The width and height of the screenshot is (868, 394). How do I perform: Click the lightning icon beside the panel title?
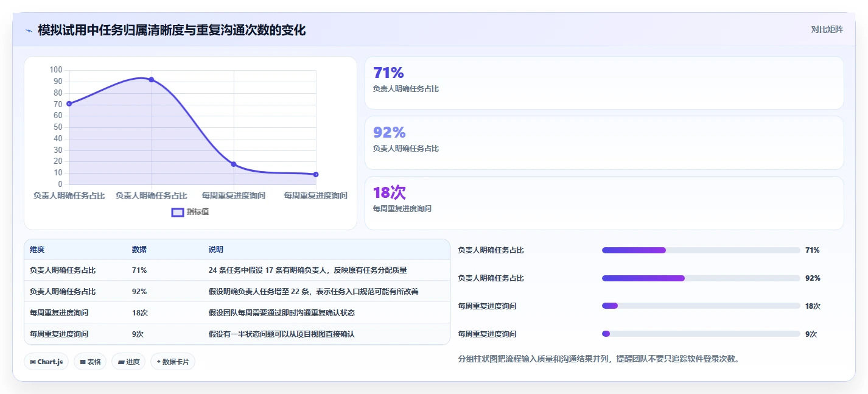(x=29, y=30)
